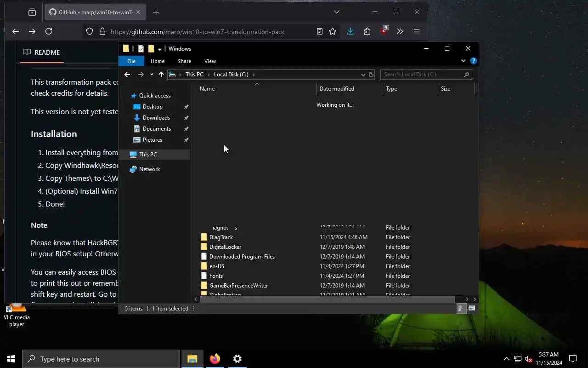
Task: Go forward in File Explorer
Action: pyautogui.click(x=141, y=75)
